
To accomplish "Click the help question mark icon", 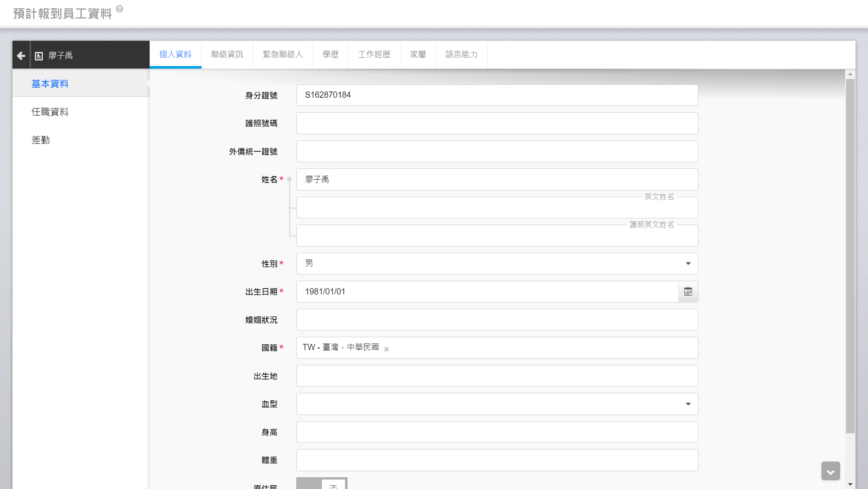I will [119, 9].
